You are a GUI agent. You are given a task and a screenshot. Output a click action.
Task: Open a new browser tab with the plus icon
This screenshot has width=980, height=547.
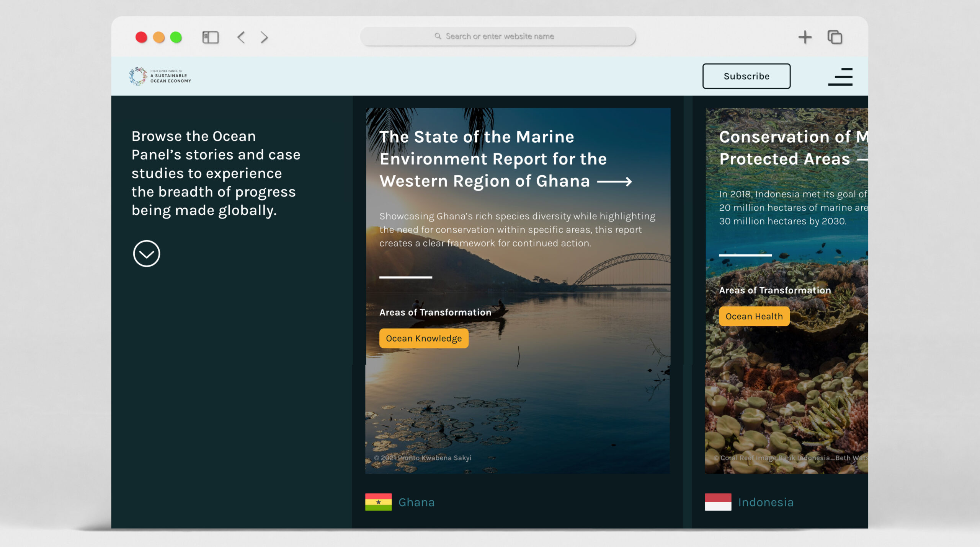click(805, 37)
